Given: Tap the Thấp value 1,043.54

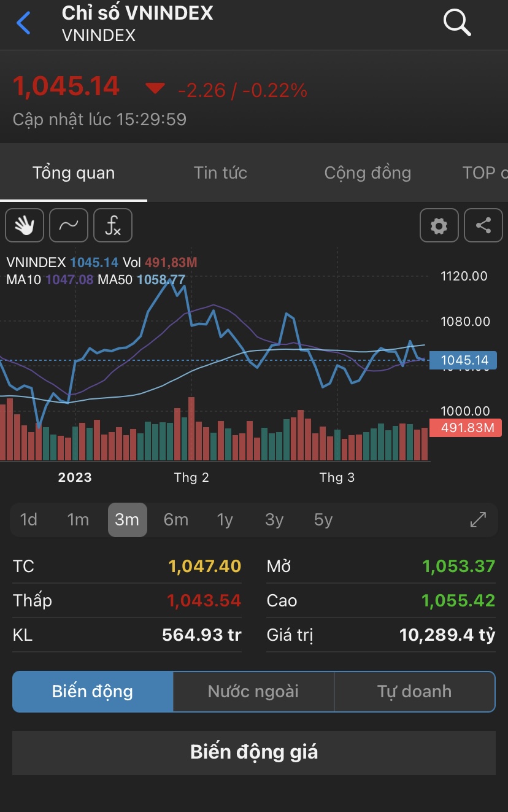Looking at the screenshot, I should coord(204,600).
